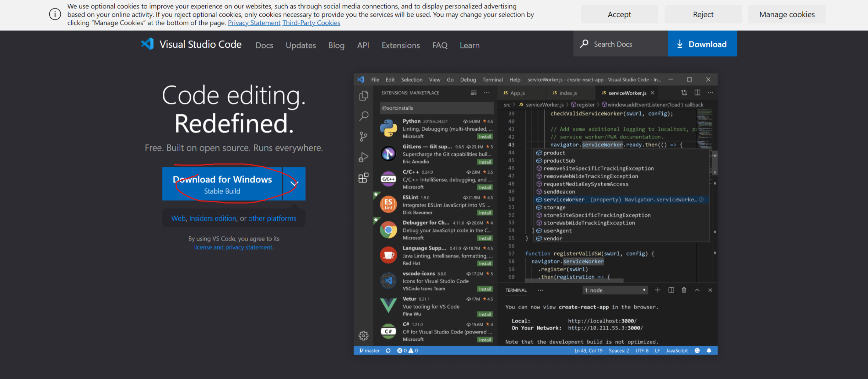
Task: Select userAgent in the suggestion list
Action: [x=621, y=231]
